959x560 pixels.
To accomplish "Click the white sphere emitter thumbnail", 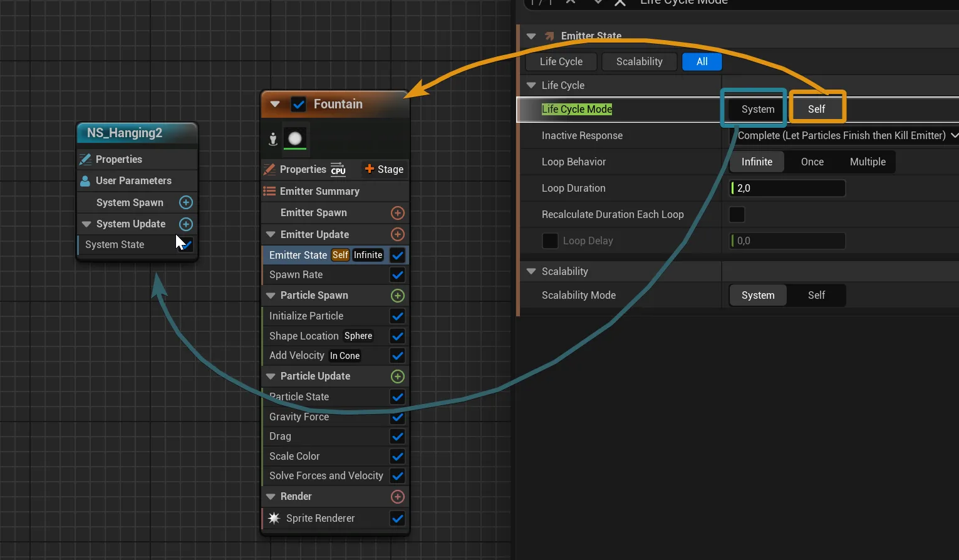I will [x=295, y=138].
